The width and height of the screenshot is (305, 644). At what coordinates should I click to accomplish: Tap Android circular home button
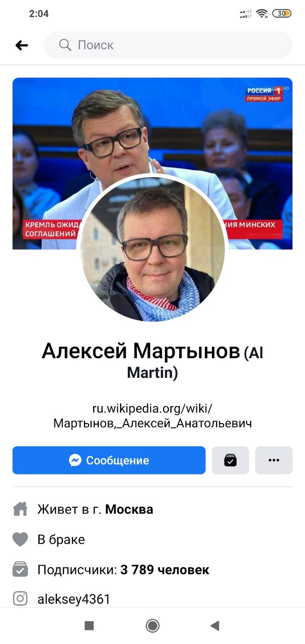pos(152,625)
